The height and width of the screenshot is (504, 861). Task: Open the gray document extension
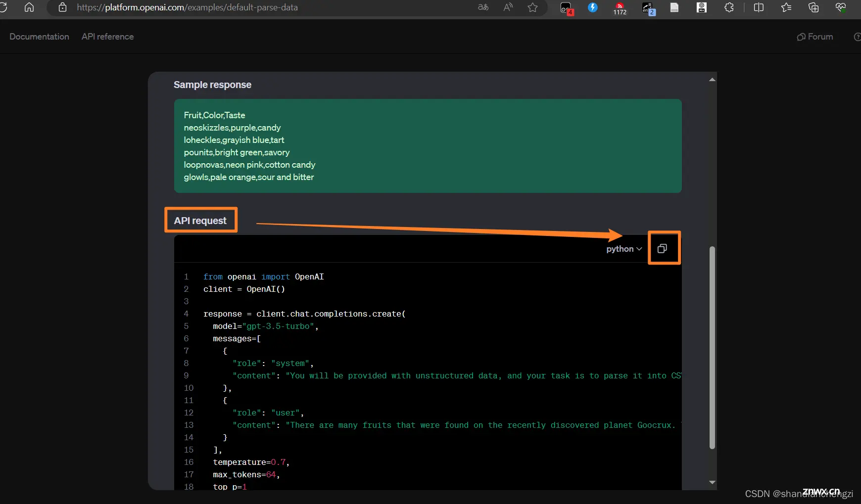point(674,7)
